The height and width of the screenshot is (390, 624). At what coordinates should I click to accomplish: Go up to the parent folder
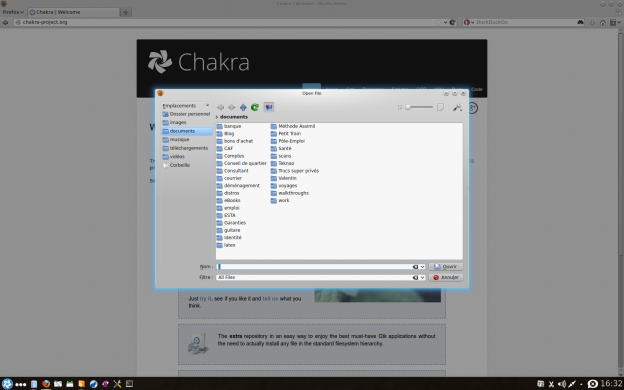click(x=243, y=107)
